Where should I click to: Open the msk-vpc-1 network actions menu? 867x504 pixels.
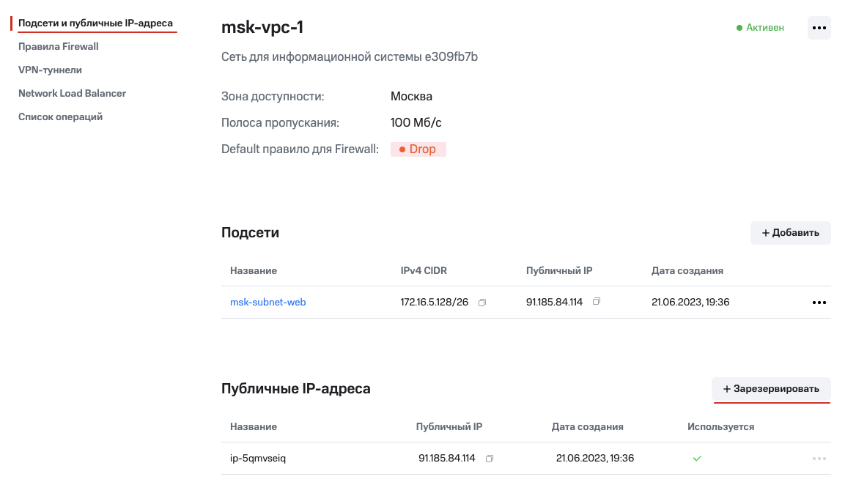click(x=819, y=28)
